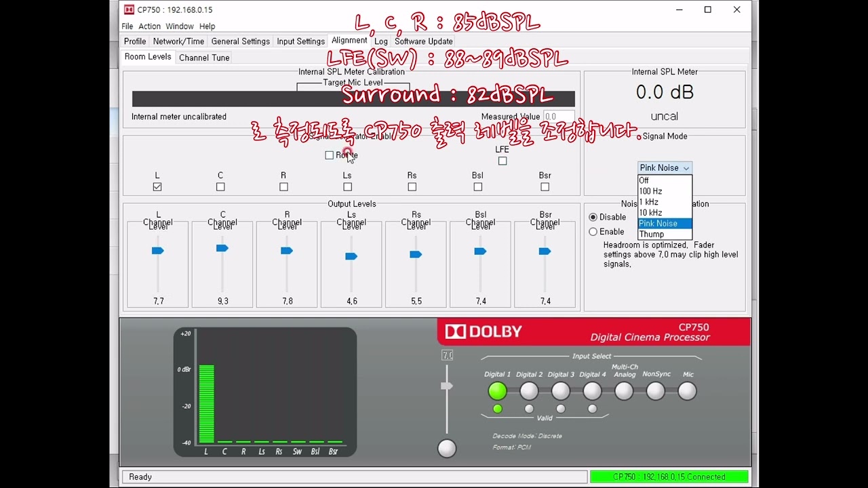Select Digital 3 input button
The height and width of the screenshot is (488, 868).
click(x=561, y=391)
